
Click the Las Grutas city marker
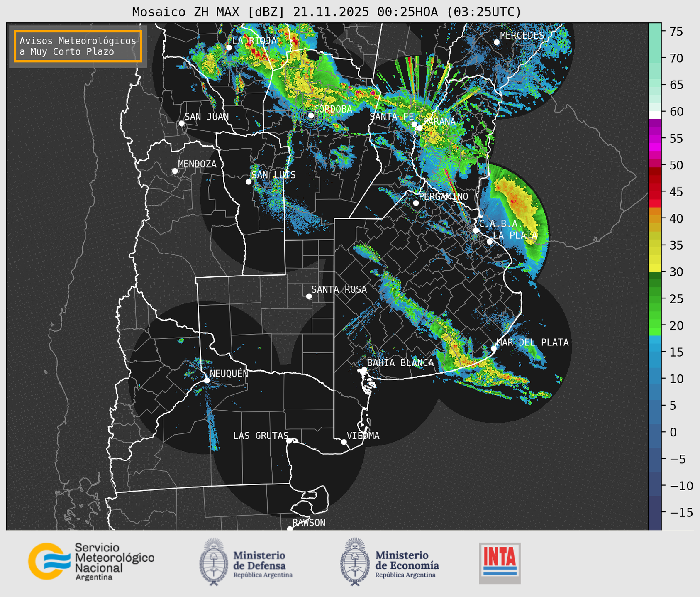pos(289,441)
